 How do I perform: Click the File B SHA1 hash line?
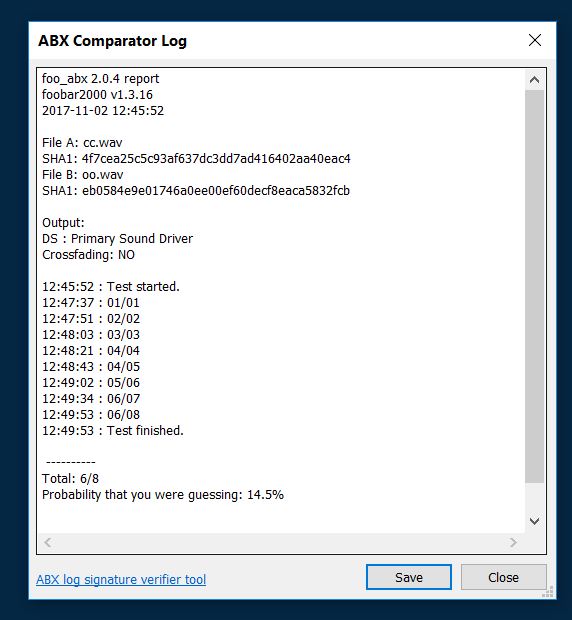196,191
